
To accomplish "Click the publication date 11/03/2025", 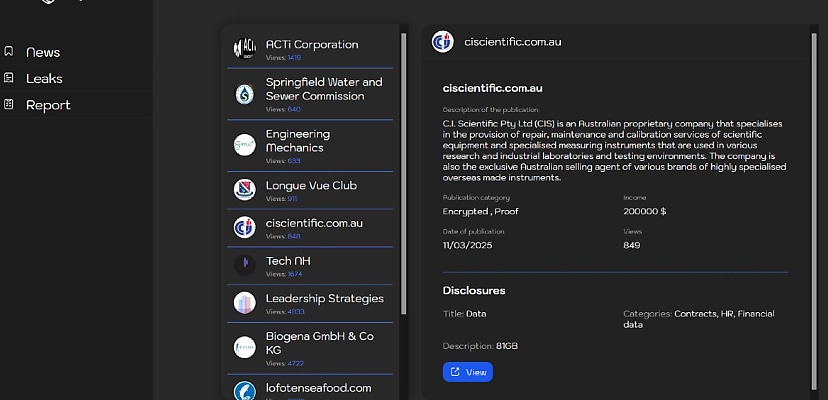I will [x=467, y=245].
